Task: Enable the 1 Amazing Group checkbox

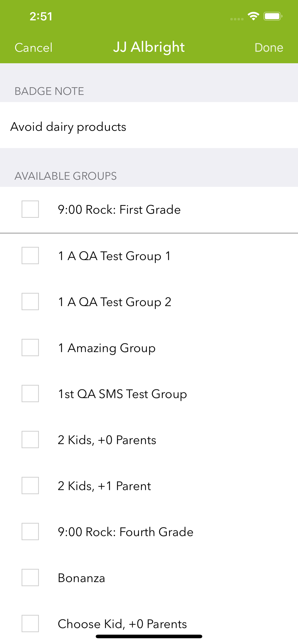Action: (x=30, y=347)
